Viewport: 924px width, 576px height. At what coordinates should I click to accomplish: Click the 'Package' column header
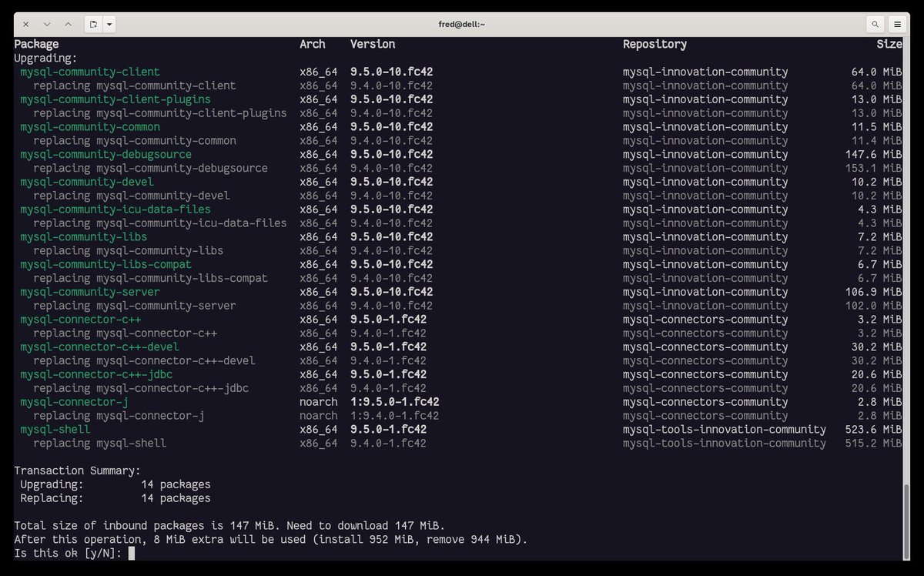click(36, 44)
